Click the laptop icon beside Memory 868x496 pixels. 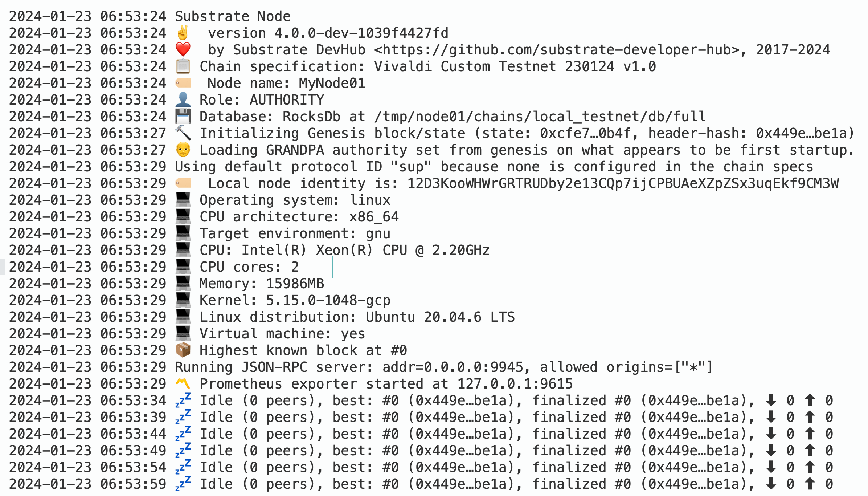pyautogui.click(x=183, y=284)
